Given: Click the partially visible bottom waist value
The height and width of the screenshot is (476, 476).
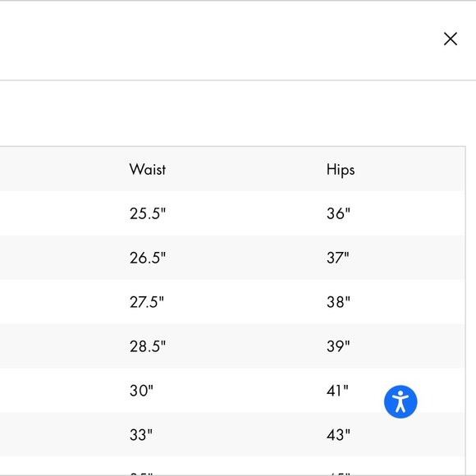Looking at the screenshot, I should click(141, 474).
